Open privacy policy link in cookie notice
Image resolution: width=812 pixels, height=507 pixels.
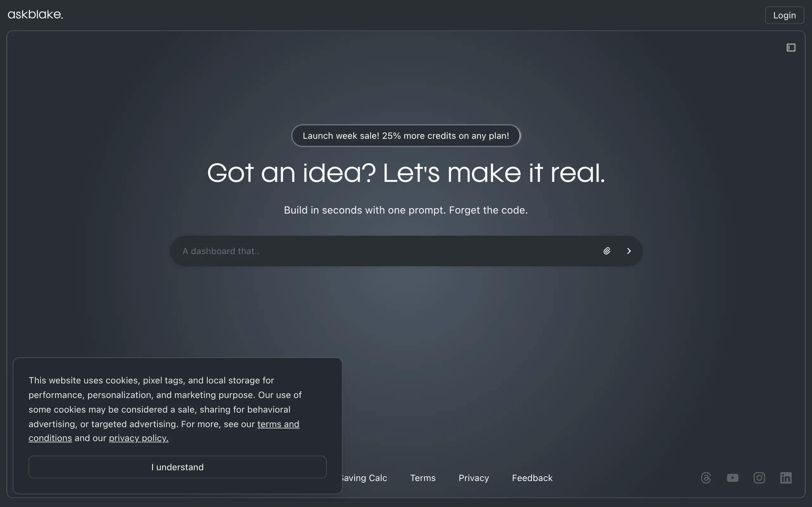coord(139,438)
